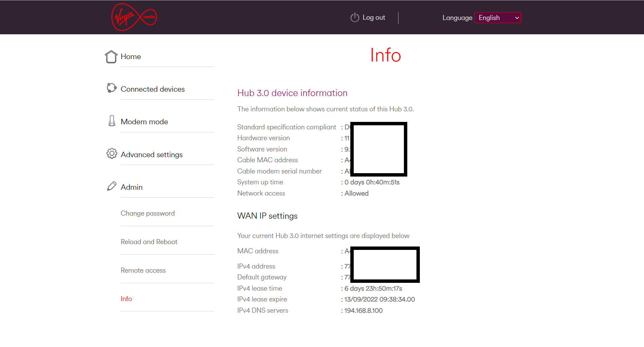
Task: Select the Info submenu item
Action: tap(126, 299)
